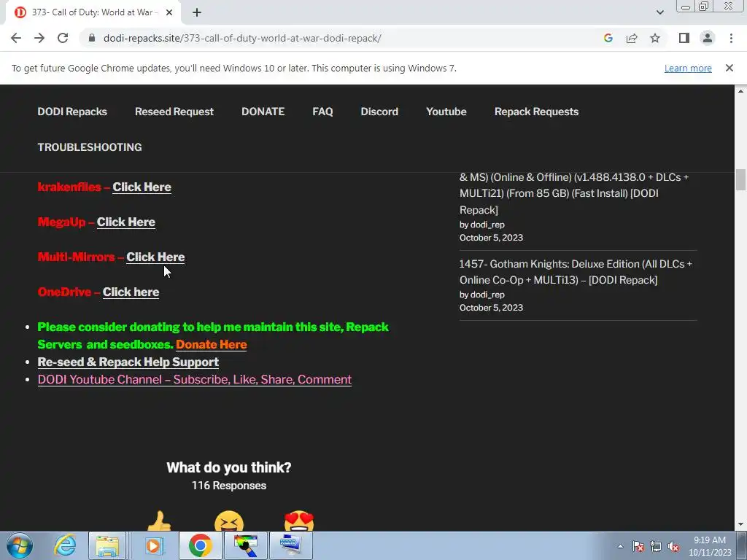Click Here link for MegaUp
This screenshot has width=747, height=560.
pyautogui.click(x=126, y=222)
